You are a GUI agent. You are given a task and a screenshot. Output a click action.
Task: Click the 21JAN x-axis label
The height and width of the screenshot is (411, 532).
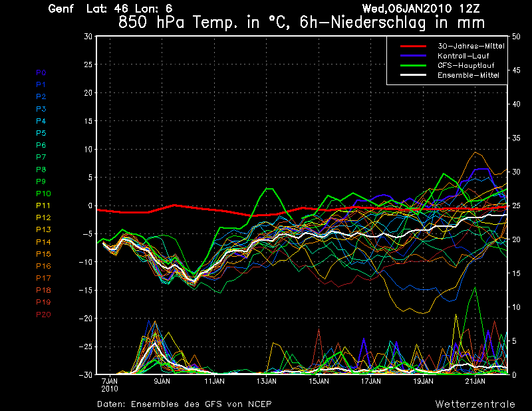(x=475, y=381)
